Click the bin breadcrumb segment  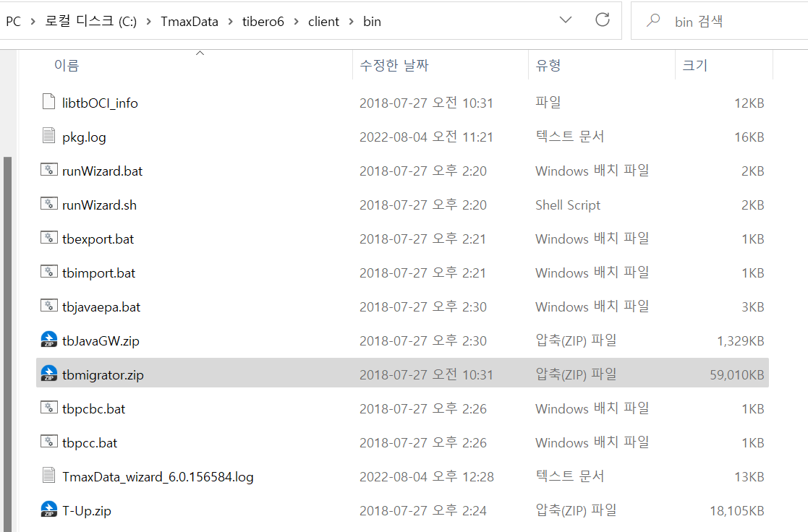coord(372,22)
